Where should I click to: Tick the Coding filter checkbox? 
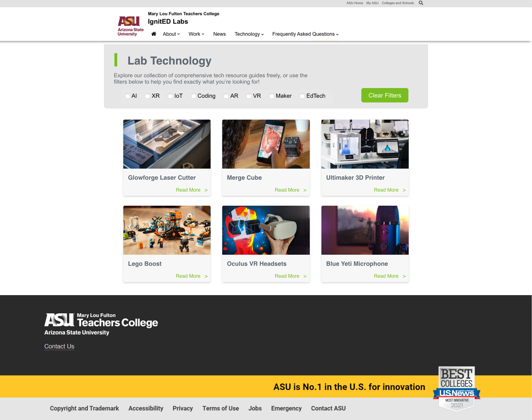(193, 96)
